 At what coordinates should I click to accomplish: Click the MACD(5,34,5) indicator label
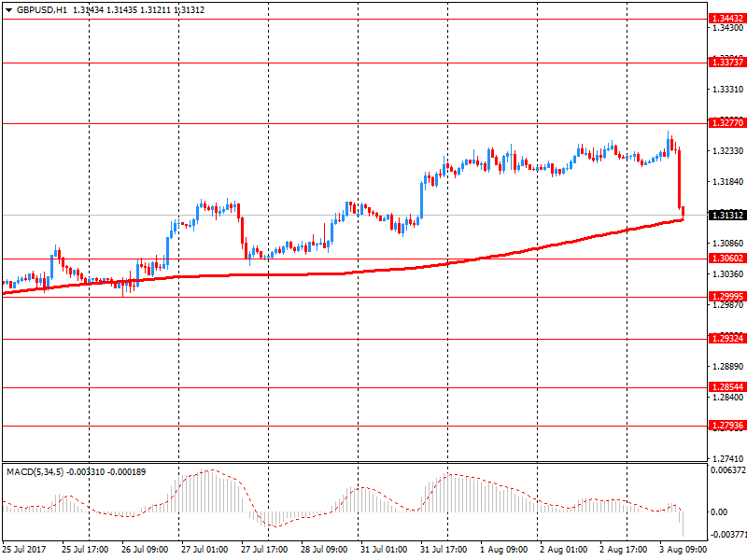tap(35, 472)
